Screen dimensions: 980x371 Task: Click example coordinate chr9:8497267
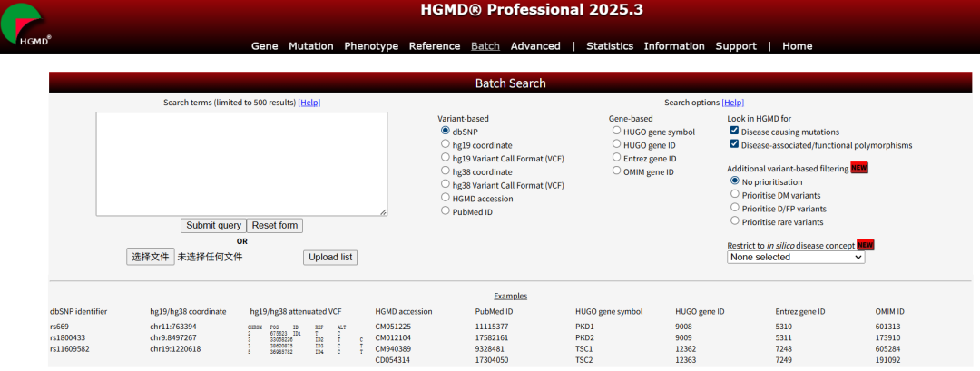coord(173,338)
